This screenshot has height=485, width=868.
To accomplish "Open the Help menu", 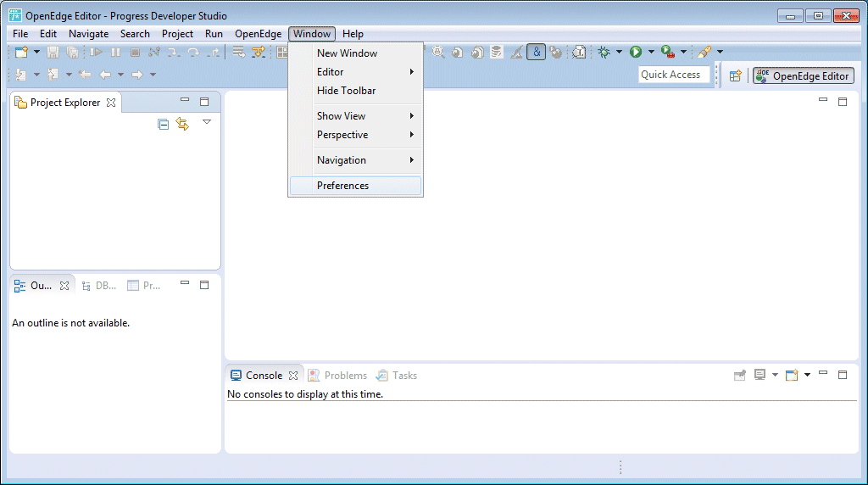I will (353, 34).
